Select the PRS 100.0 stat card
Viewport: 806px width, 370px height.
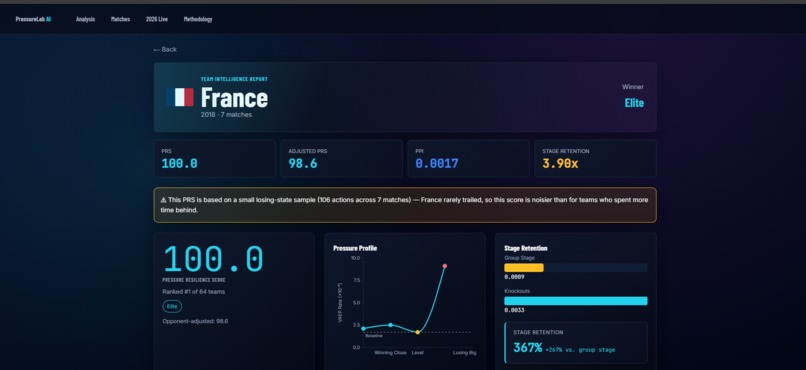click(x=214, y=159)
